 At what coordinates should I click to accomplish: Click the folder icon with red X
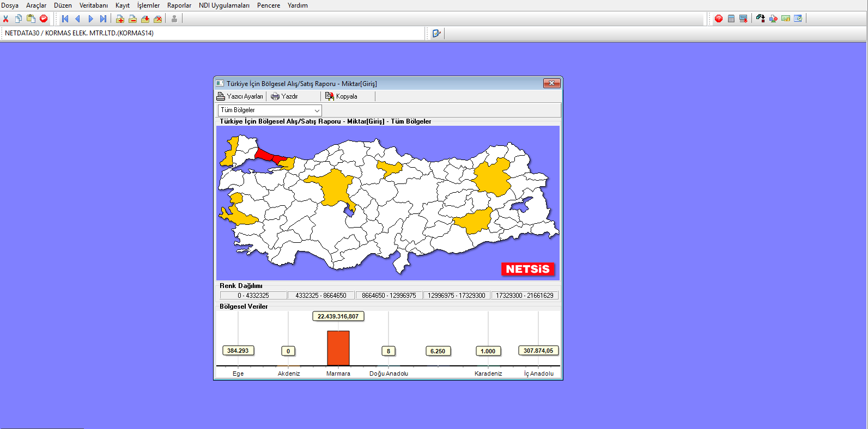click(157, 19)
